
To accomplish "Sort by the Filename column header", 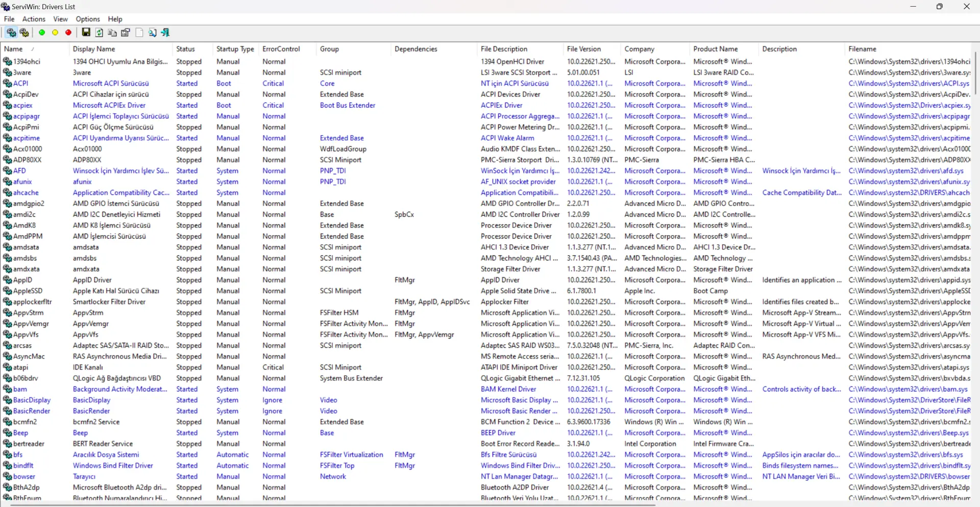I will (909, 49).
